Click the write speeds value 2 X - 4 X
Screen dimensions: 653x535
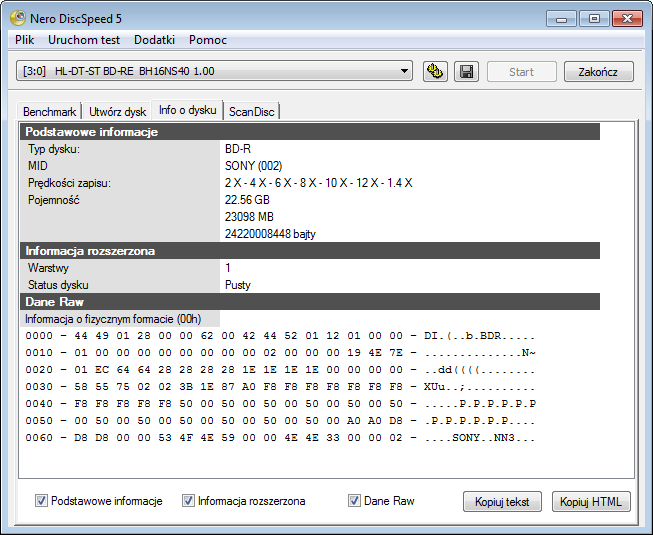click(319, 183)
